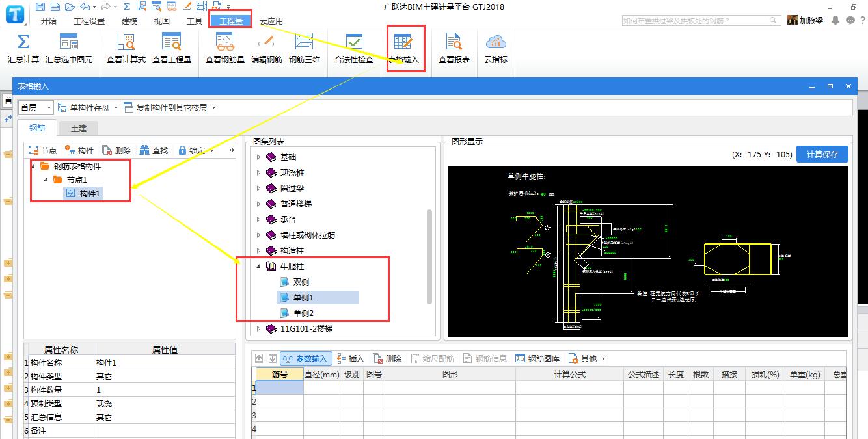Click 计算保存 button

(822, 154)
